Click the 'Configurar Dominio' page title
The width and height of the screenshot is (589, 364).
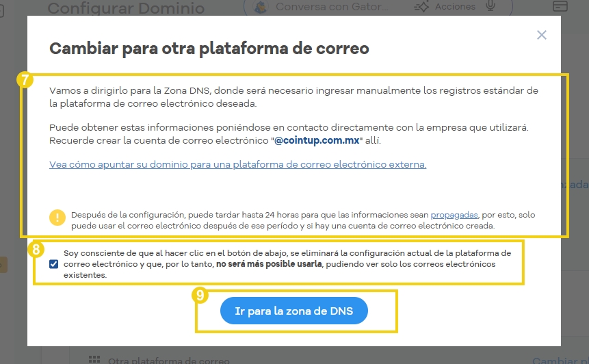pos(126,8)
